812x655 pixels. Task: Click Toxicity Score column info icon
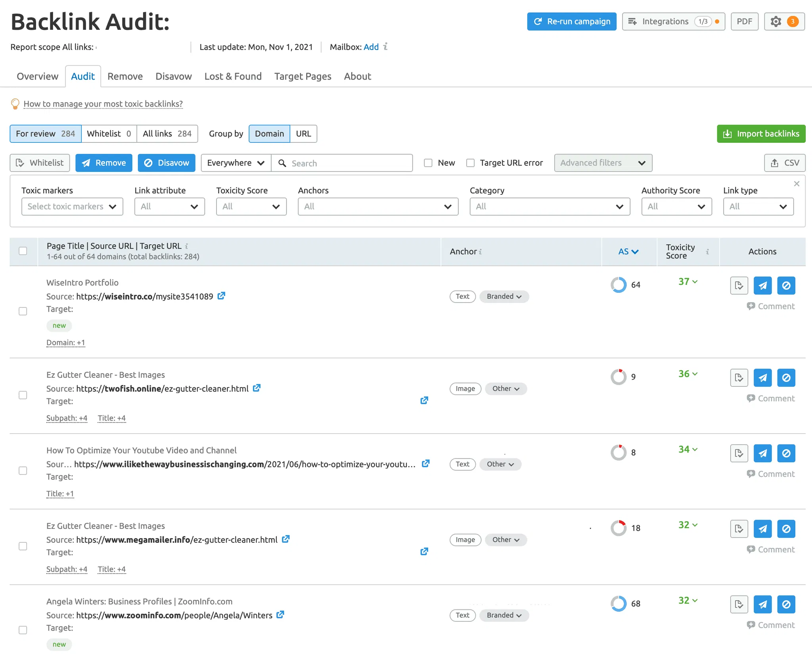[x=707, y=252]
